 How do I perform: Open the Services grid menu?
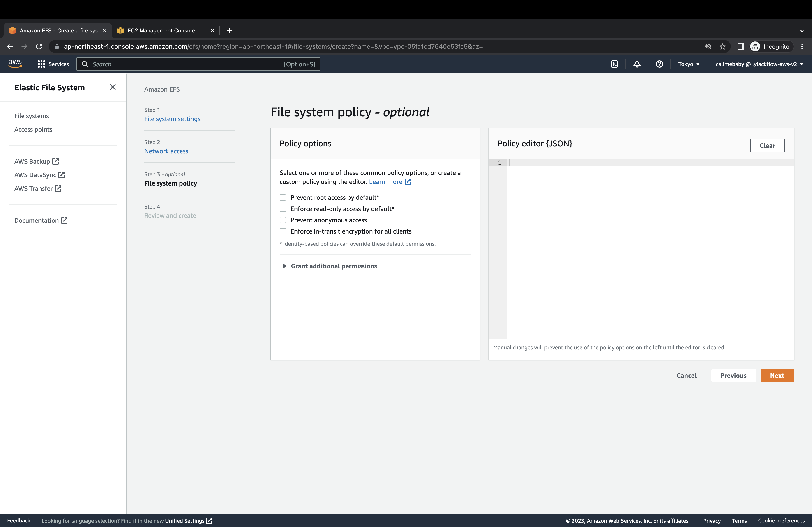point(53,64)
